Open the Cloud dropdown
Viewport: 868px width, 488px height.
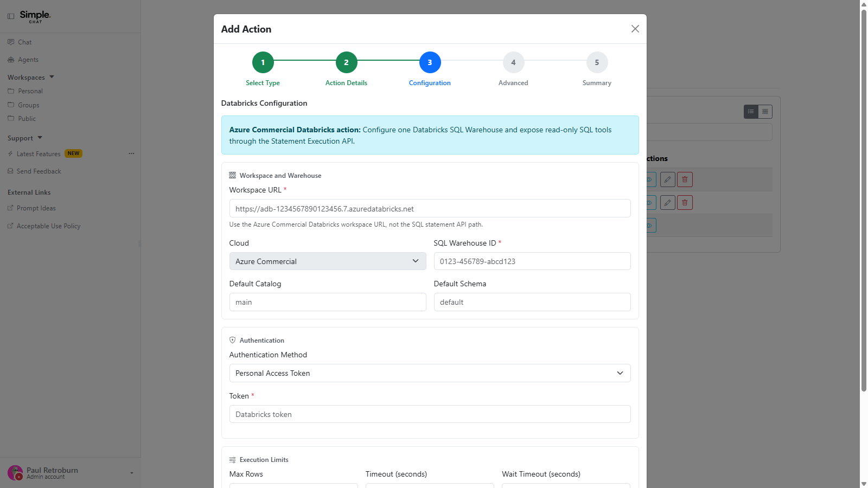click(328, 261)
